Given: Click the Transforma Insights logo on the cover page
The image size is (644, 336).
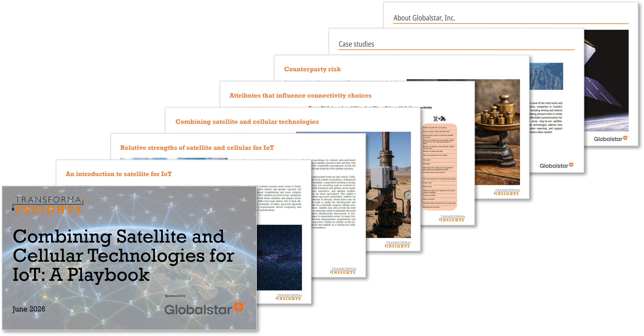Looking at the screenshot, I should 48,205.
